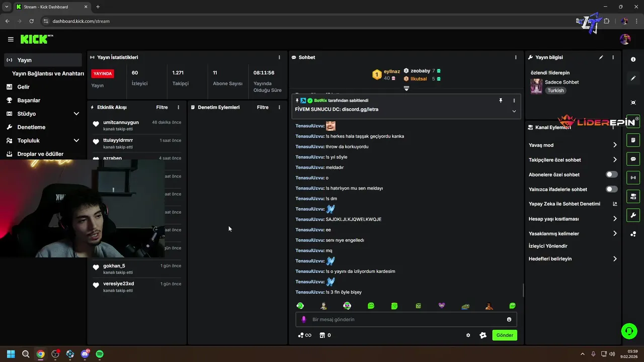644x362 pixels.
Task: Click the Turkish language tag
Action: [x=556, y=90]
